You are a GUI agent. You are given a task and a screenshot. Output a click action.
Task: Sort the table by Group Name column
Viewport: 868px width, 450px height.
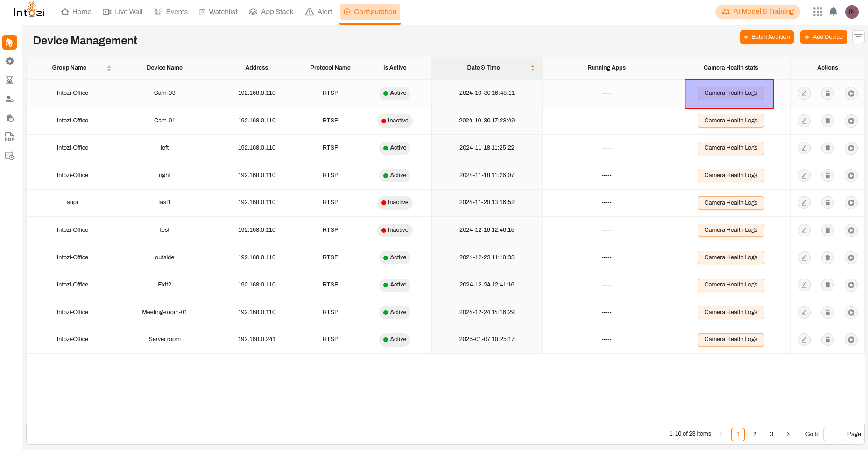point(109,68)
